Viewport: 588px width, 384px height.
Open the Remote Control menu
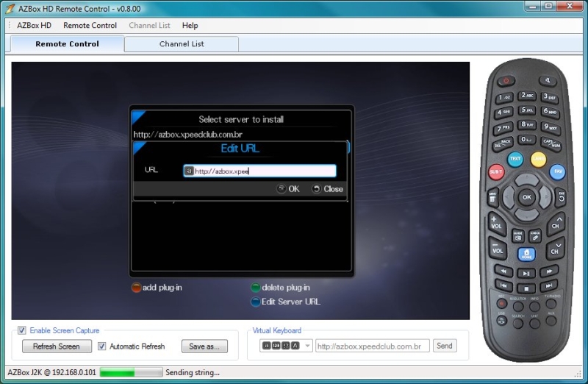[x=90, y=26]
